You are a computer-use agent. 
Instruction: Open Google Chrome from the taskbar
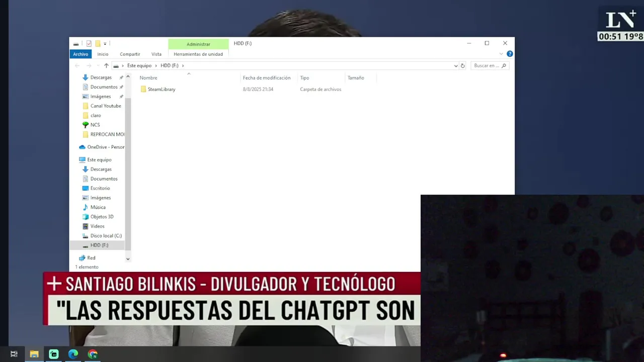(93, 354)
